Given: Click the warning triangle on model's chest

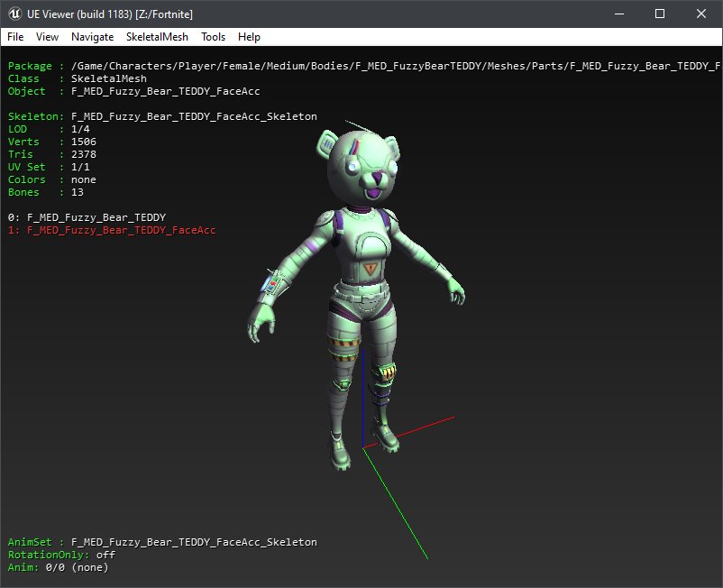Looking at the screenshot, I should click(370, 269).
